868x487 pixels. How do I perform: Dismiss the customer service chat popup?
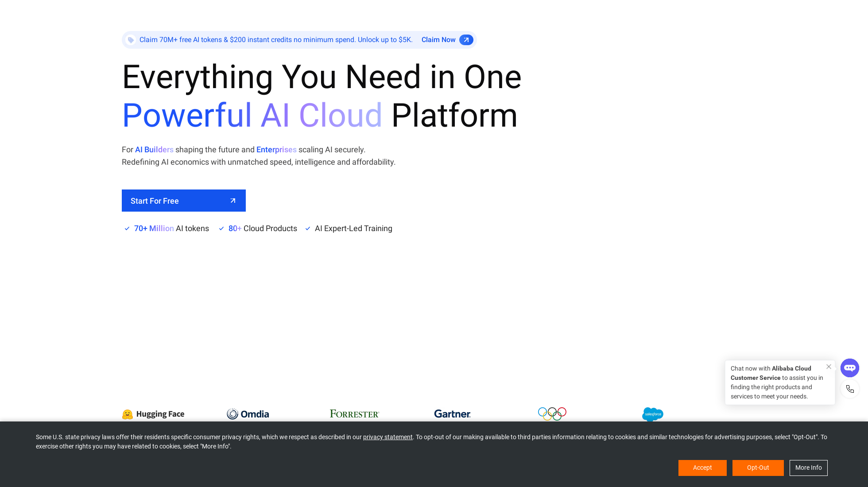tap(829, 367)
